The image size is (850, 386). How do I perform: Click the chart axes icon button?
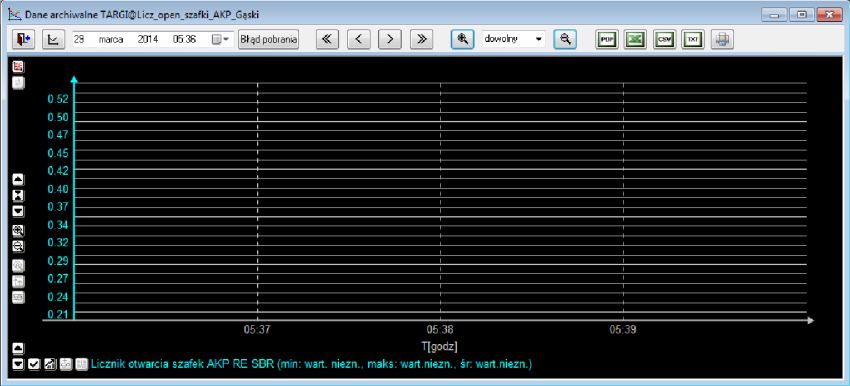[53, 39]
